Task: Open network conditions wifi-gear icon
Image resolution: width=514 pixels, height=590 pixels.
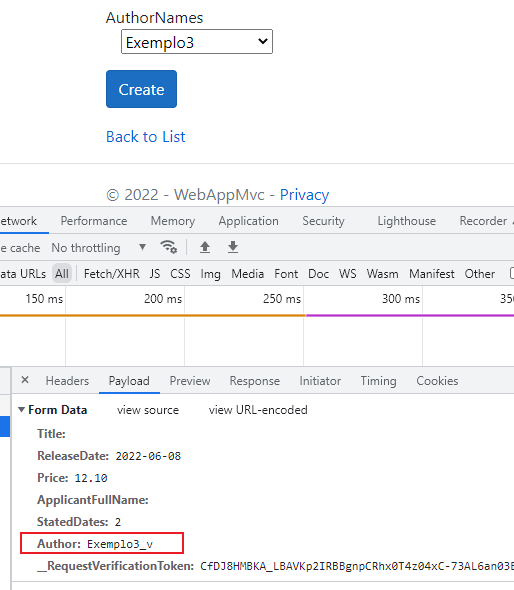Action: coord(169,247)
